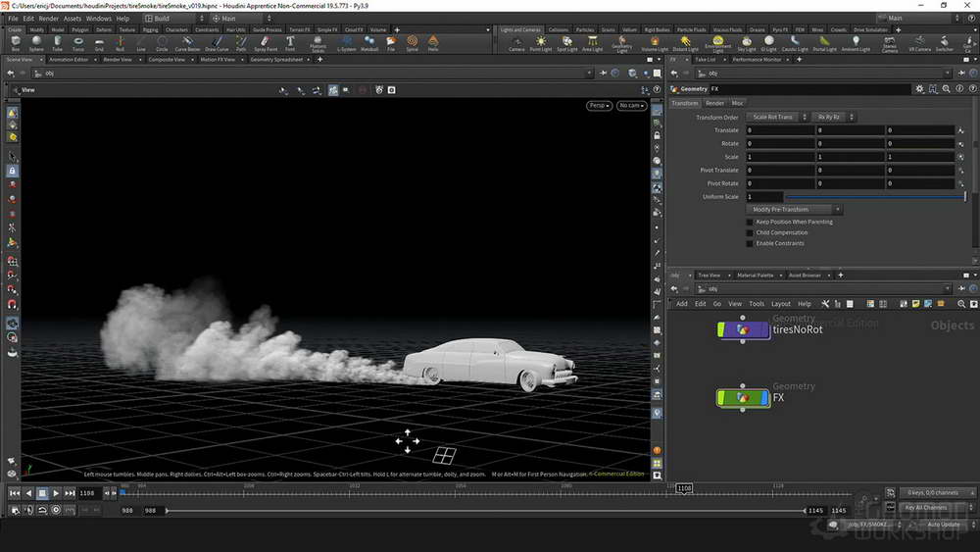Click the current frame number field
This screenshot has width=980, height=552.
[x=89, y=493]
